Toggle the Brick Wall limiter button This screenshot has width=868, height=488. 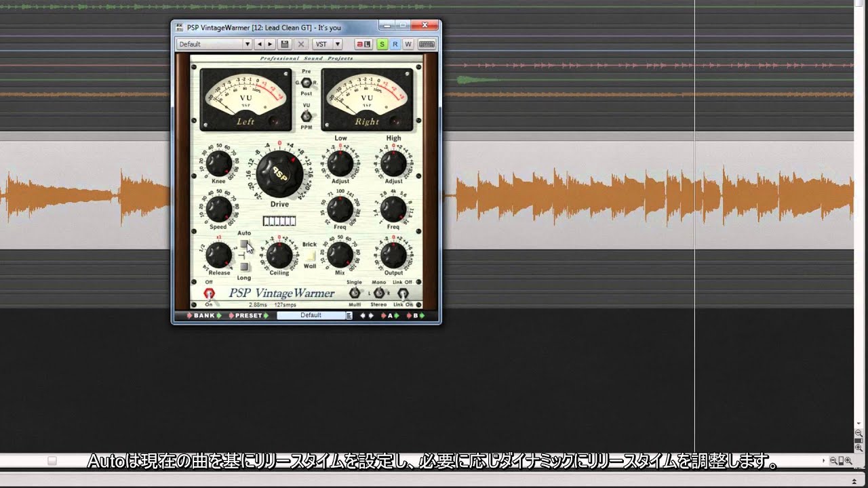tap(310, 256)
